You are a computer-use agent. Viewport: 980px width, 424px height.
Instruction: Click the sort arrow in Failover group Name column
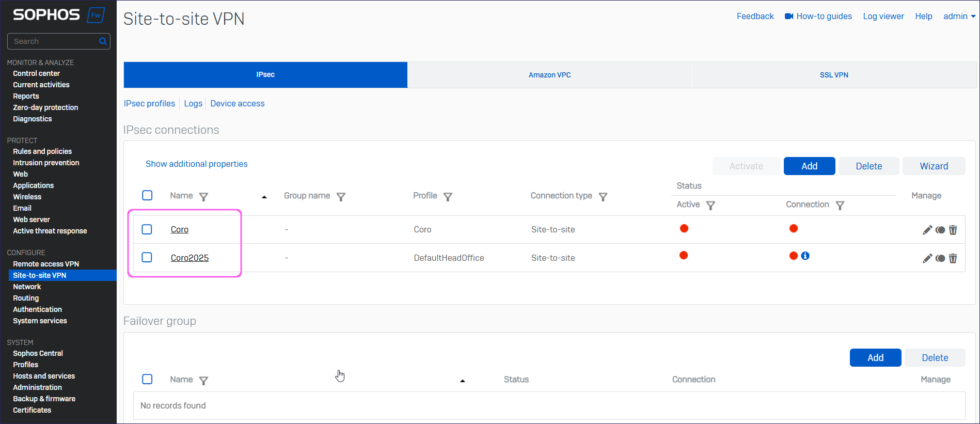tap(462, 381)
